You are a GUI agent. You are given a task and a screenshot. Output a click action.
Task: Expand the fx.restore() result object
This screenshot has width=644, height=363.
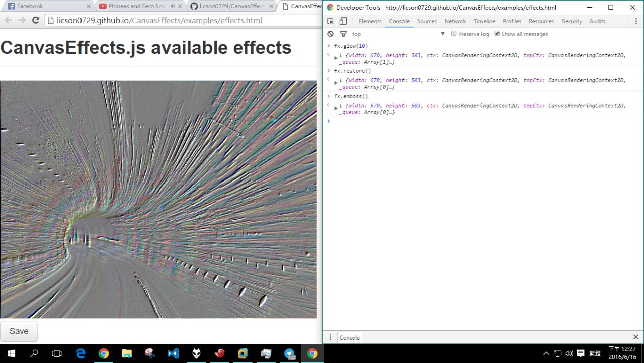click(336, 83)
